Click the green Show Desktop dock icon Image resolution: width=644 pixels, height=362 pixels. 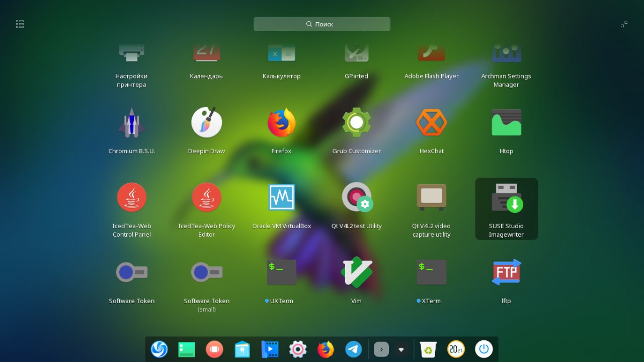tap(187, 349)
